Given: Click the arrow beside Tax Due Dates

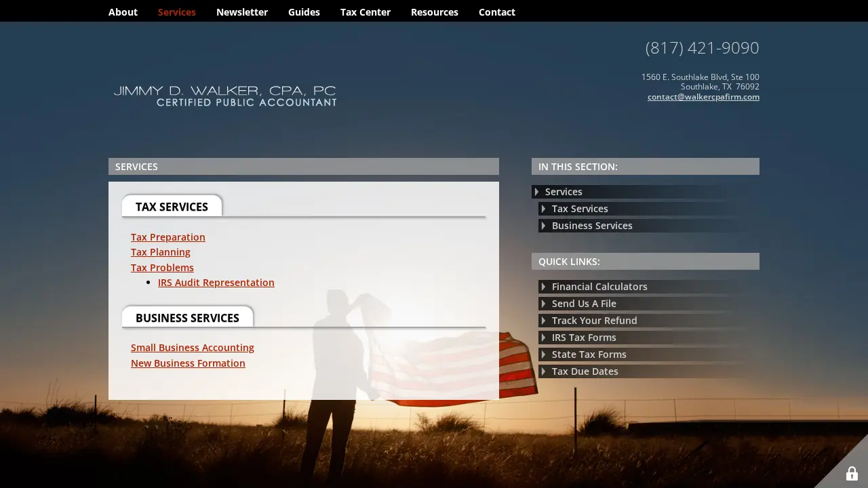Looking at the screenshot, I should point(544,371).
